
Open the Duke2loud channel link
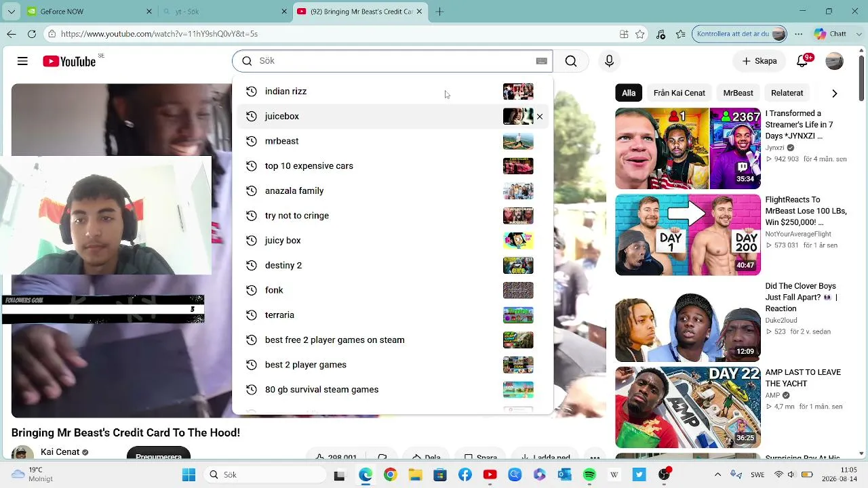tap(781, 320)
